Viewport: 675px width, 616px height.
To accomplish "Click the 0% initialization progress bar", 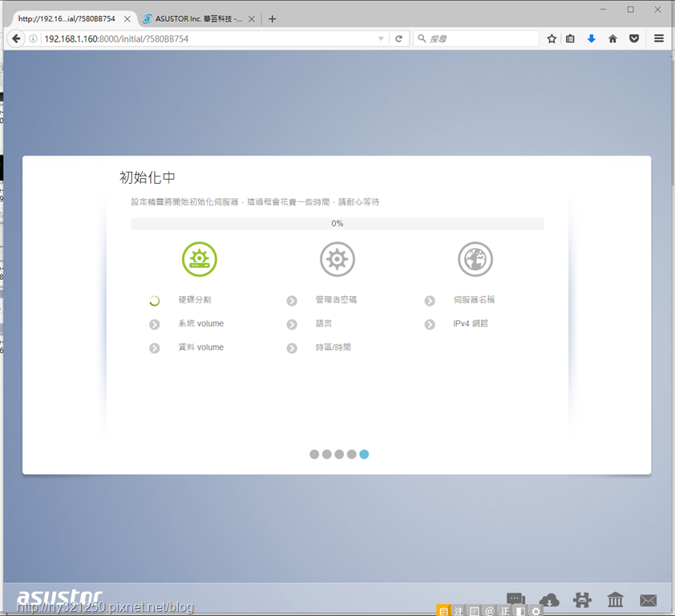I will (x=337, y=224).
